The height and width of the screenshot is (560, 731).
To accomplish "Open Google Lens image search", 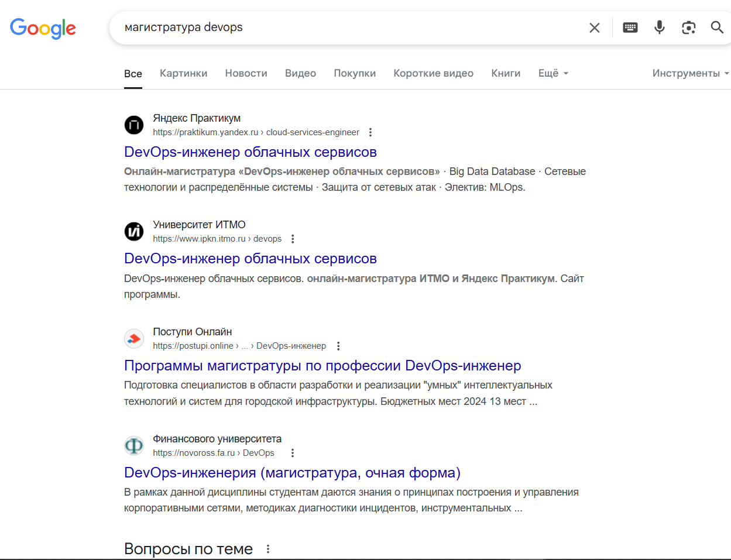I will (689, 28).
